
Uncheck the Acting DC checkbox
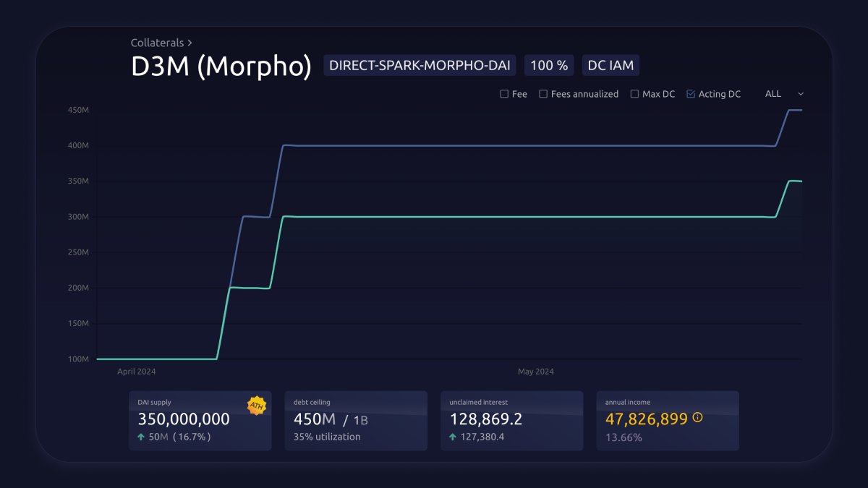[691, 94]
